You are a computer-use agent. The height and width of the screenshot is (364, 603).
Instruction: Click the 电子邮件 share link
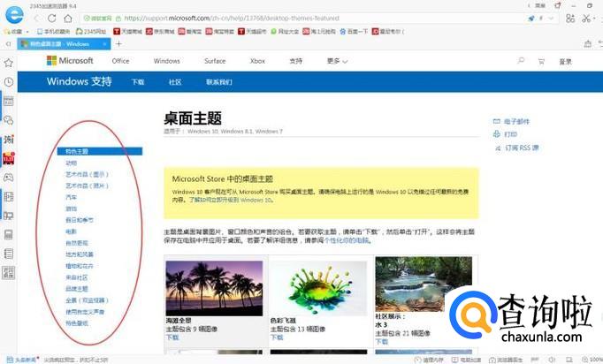click(516, 121)
